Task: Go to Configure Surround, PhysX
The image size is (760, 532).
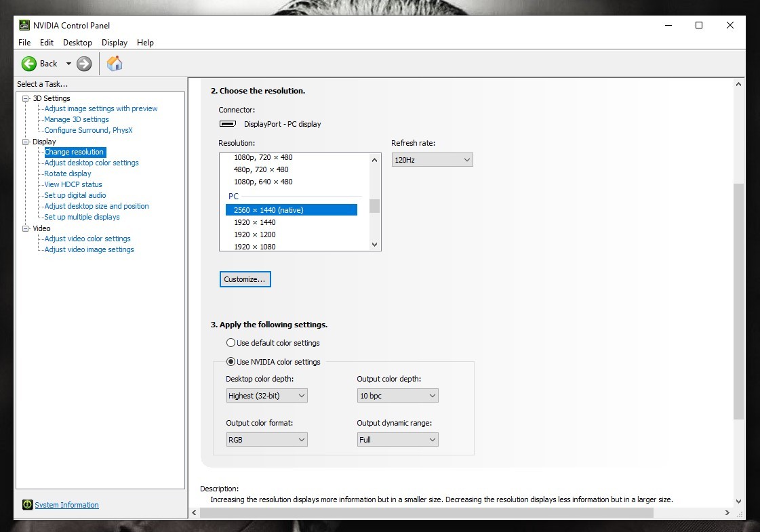Action: 88,130
